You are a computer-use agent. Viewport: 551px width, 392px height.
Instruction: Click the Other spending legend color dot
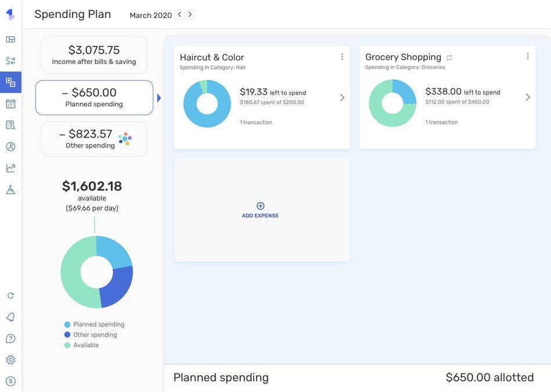(67, 335)
